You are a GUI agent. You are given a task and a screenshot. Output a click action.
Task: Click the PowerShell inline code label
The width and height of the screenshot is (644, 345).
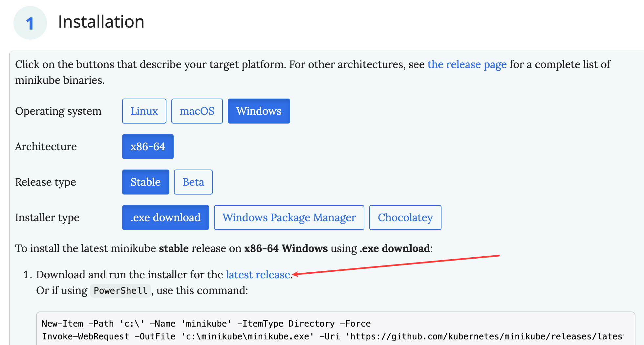(x=120, y=291)
